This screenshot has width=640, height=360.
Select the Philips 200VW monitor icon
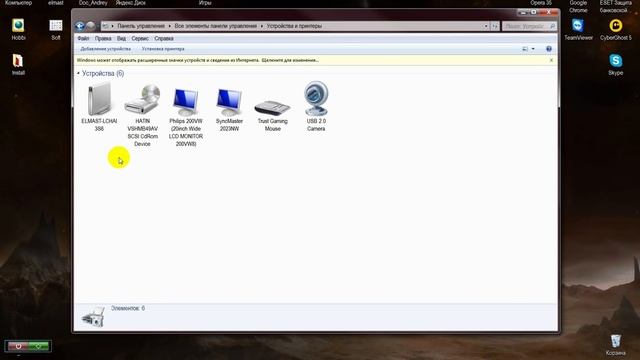(186, 102)
